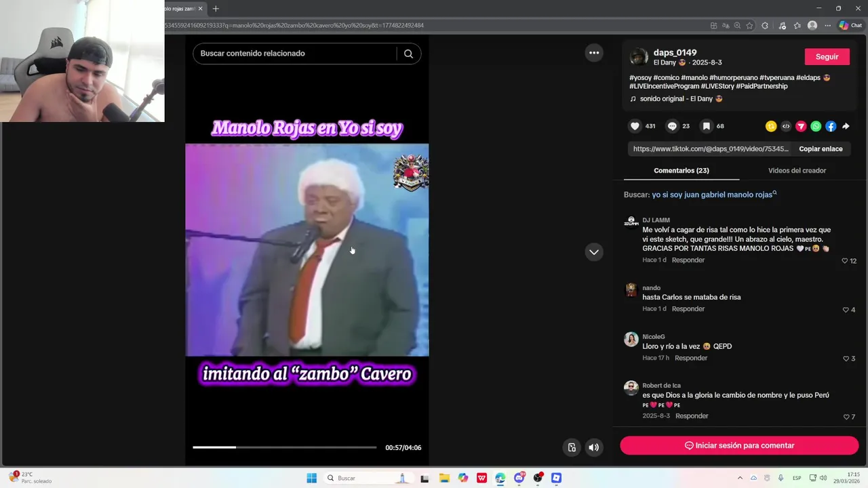The image size is (868, 488).
Task: Reply to DJ LAMM comment
Action: tap(688, 260)
